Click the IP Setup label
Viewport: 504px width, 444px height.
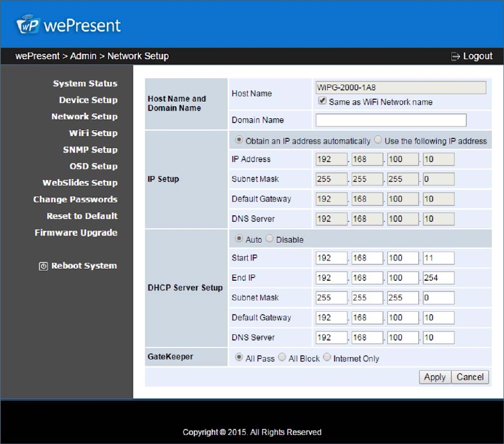click(x=163, y=179)
